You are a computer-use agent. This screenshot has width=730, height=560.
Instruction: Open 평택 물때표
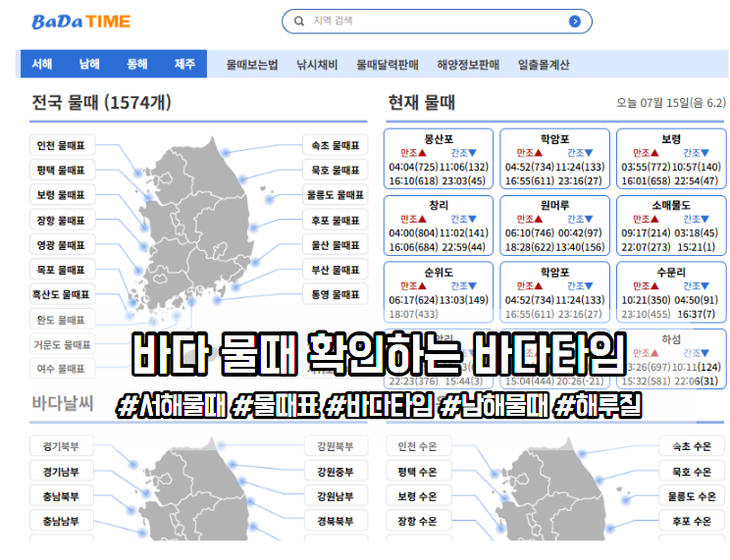[63, 170]
